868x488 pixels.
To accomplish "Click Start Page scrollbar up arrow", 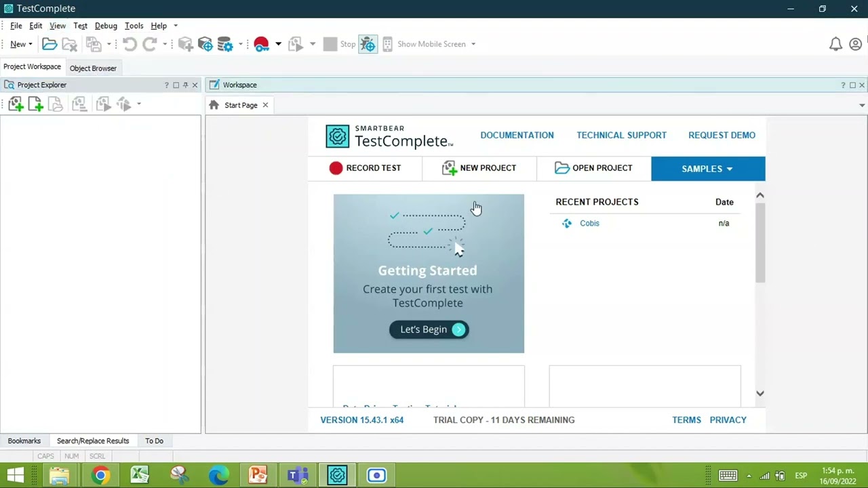I will [x=760, y=196].
